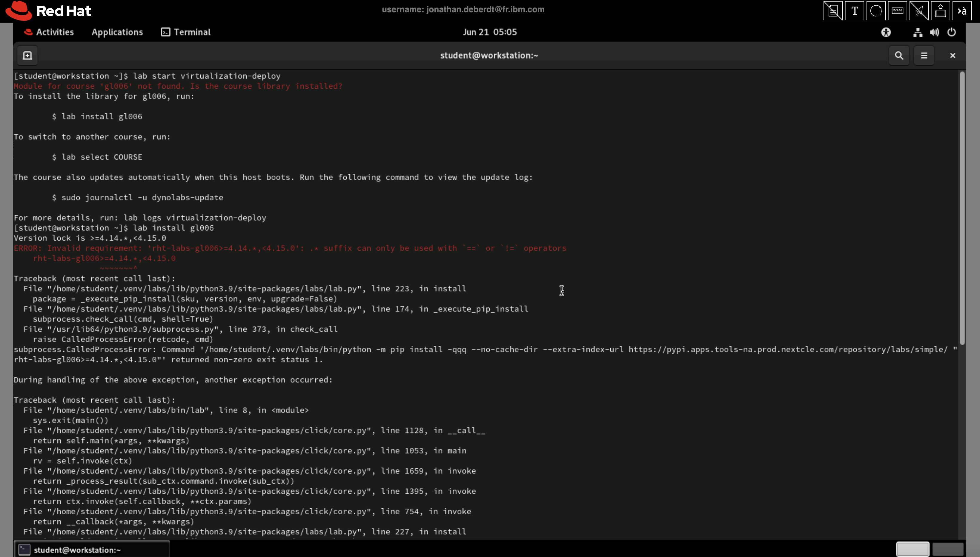Open the accessibility menu icon
This screenshot has width=980, height=557.
coord(886,32)
